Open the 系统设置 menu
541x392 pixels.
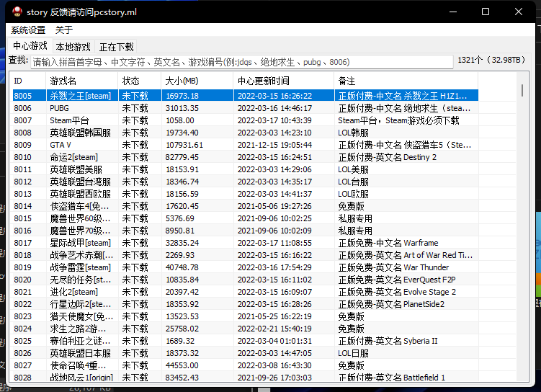click(28, 30)
